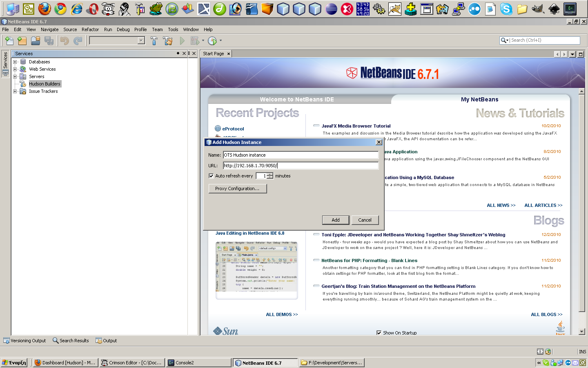Screen dimensions: 588x368
Task: Launch Firefox from the quick launch bar
Action: (45, 9)
